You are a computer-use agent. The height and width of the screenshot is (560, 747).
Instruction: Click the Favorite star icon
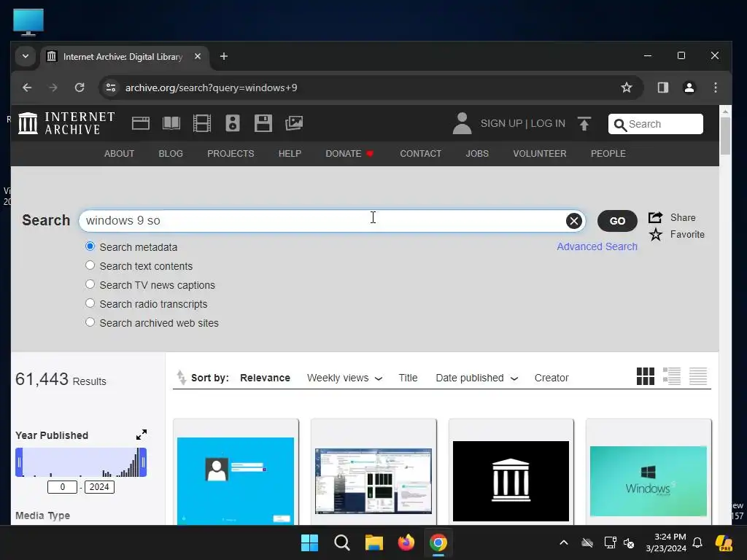[x=656, y=234]
